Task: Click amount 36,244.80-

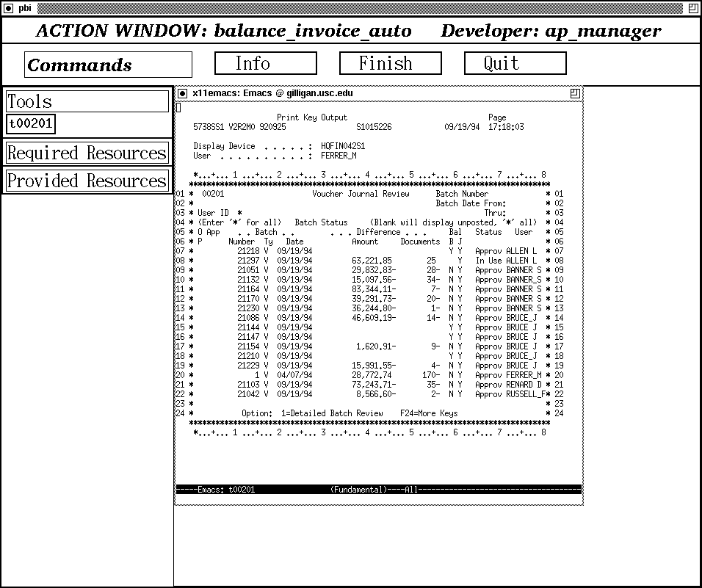Action: pyautogui.click(x=374, y=308)
